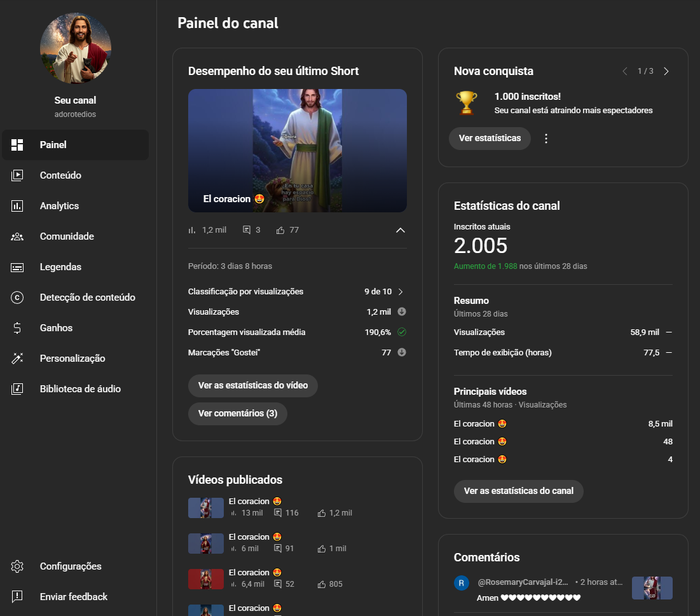Viewport: 700px width, 616px height.
Task: Expand Classificação por visualizações chevron arrow
Action: (401, 292)
